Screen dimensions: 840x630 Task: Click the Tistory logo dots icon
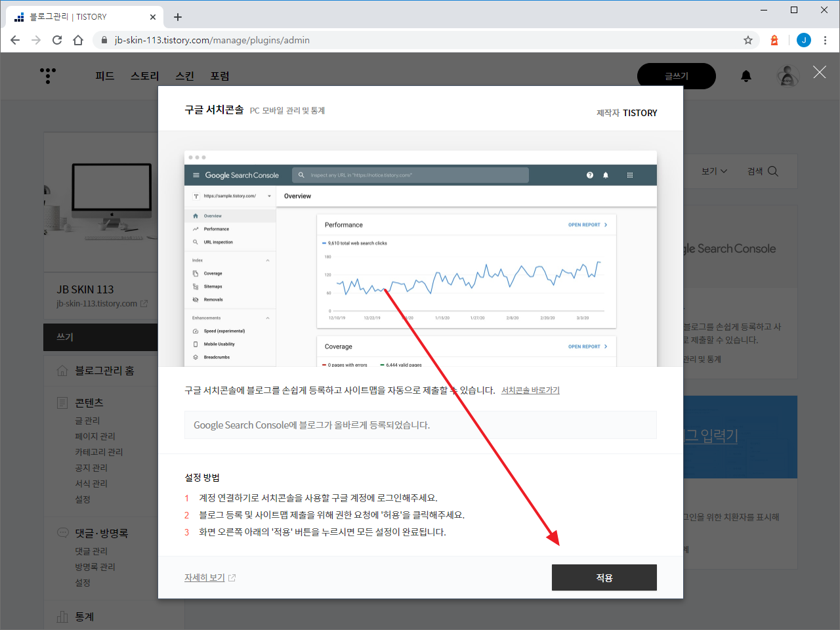coord(48,75)
